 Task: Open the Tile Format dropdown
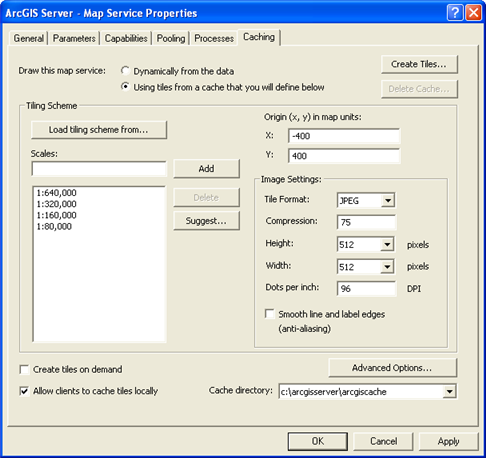tap(388, 200)
